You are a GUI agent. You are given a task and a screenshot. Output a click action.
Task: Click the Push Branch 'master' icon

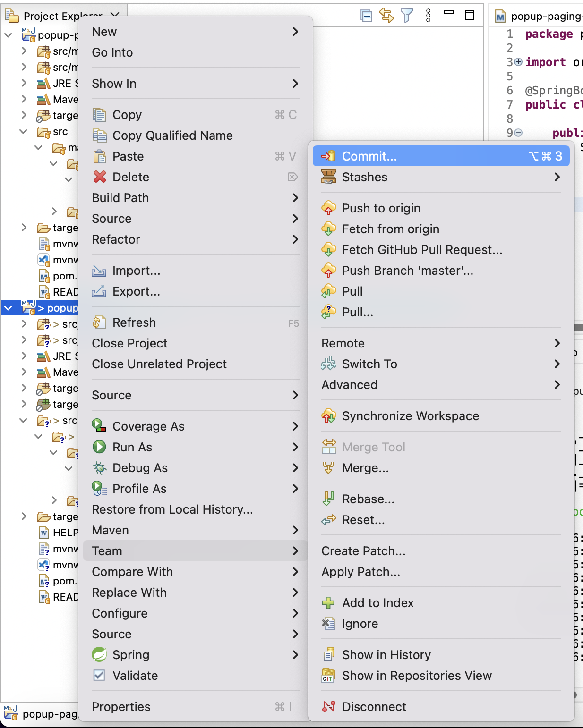328,271
